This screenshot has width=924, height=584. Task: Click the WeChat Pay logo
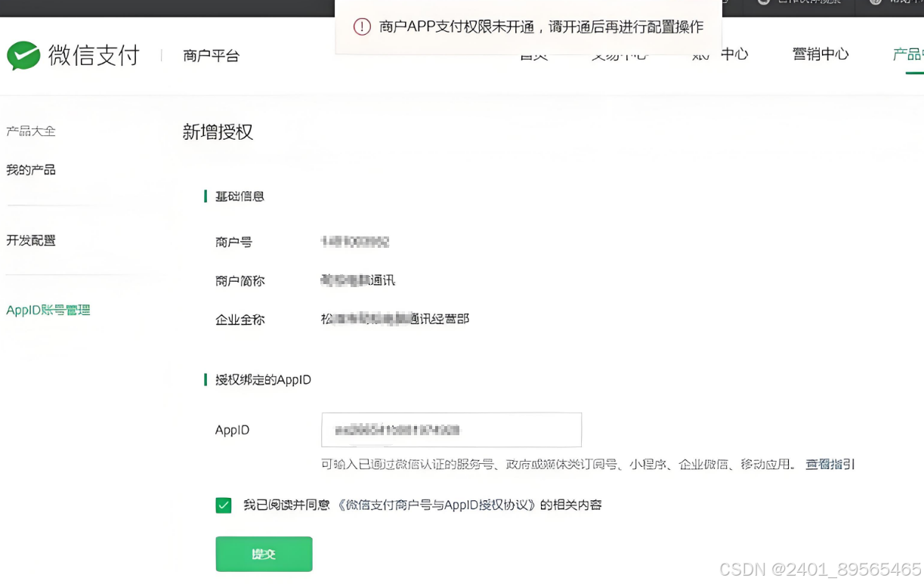73,55
